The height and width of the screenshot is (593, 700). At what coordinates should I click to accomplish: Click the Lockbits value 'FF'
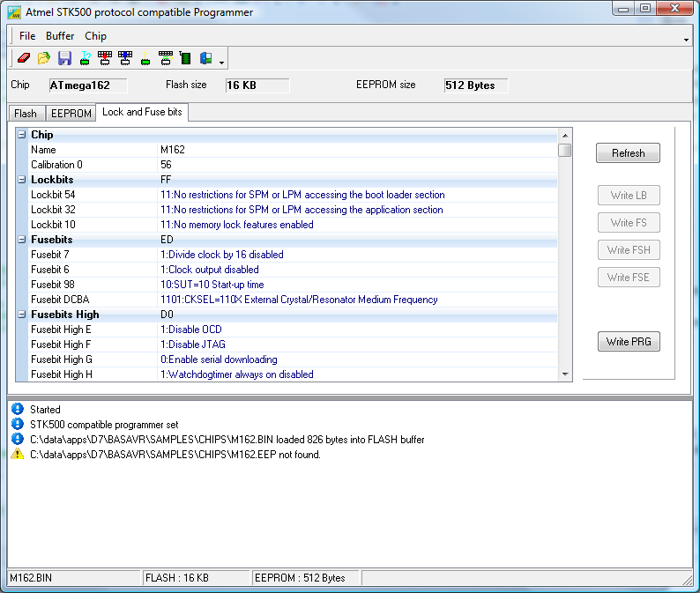pyautogui.click(x=166, y=180)
